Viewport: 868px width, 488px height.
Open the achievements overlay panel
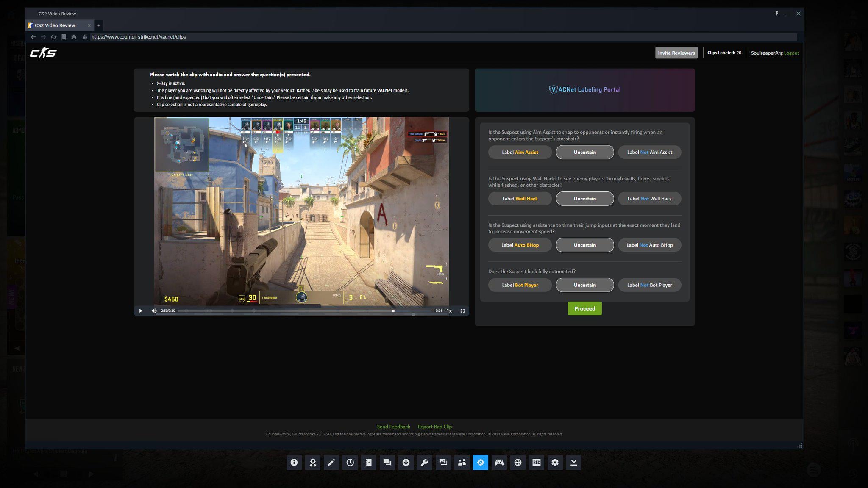[x=313, y=463]
